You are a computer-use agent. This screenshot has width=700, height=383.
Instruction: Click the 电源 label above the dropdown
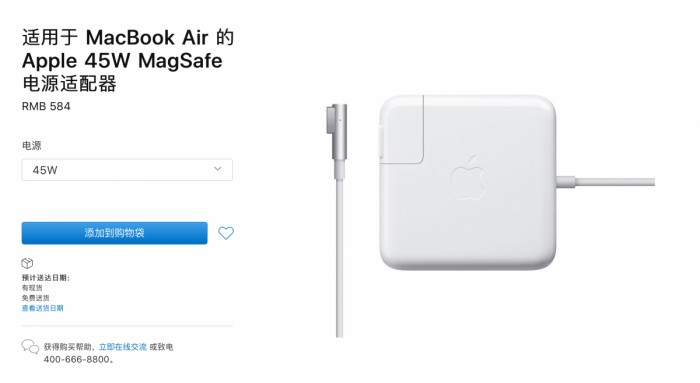[31, 146]
